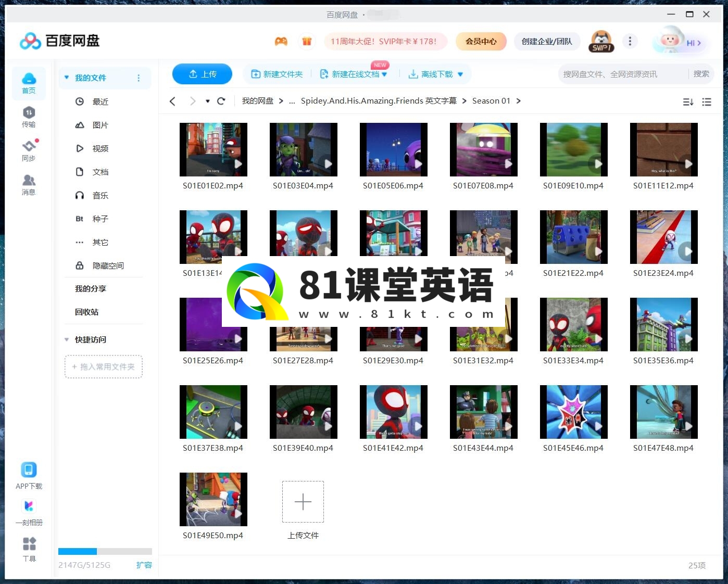Open the 首页 home sidebar icon

pos(29,83)
